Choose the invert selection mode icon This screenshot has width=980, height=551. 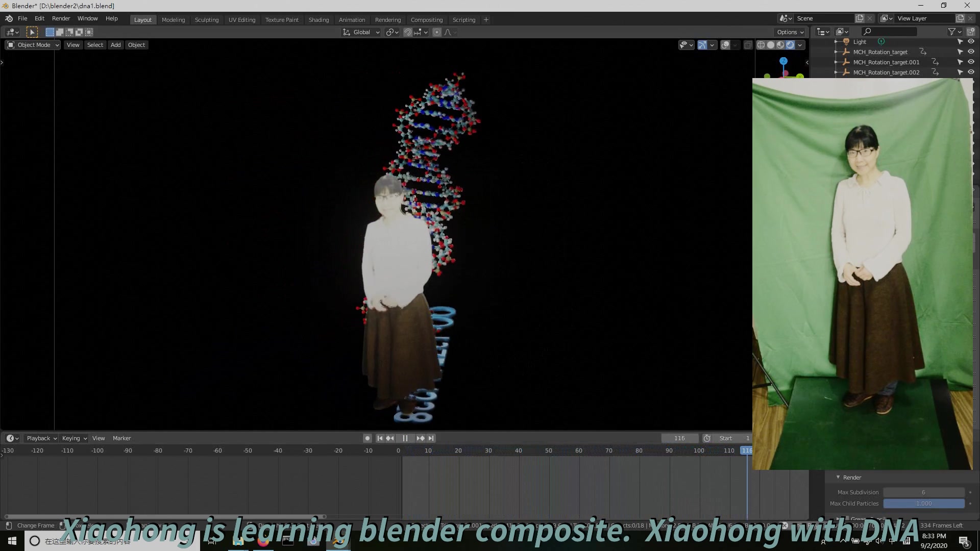point(79,32)
